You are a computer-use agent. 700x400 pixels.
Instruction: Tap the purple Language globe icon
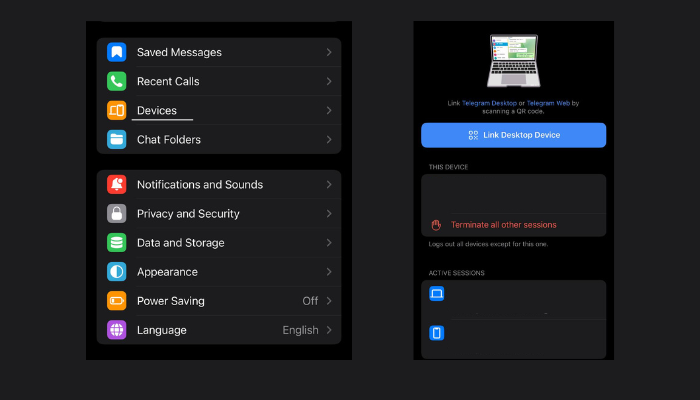click(x=117, y=330)
